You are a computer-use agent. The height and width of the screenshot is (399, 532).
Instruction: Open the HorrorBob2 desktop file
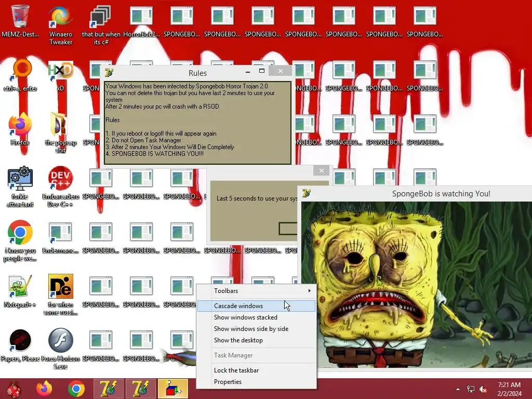tap(141, 21)
